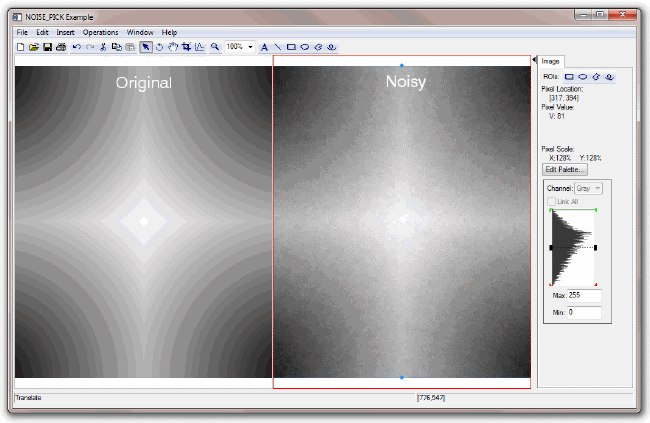Click the Noisy image view

(x=402, y=222)
